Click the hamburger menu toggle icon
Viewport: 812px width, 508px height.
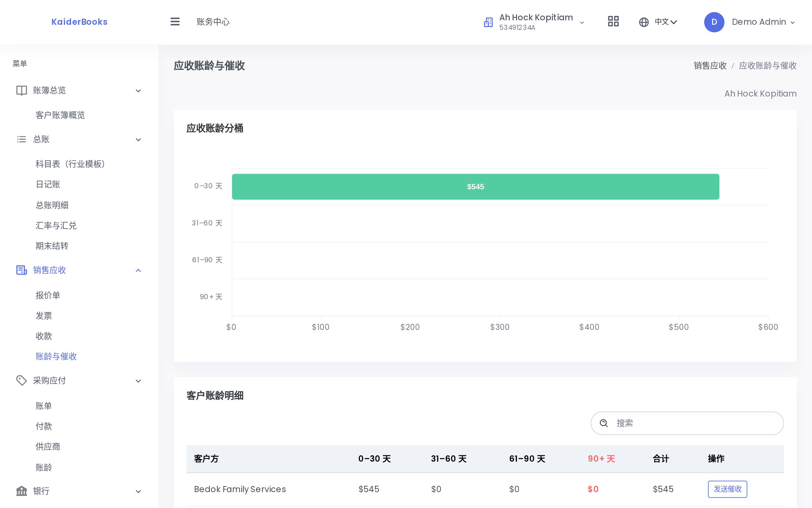click(175, 22)
